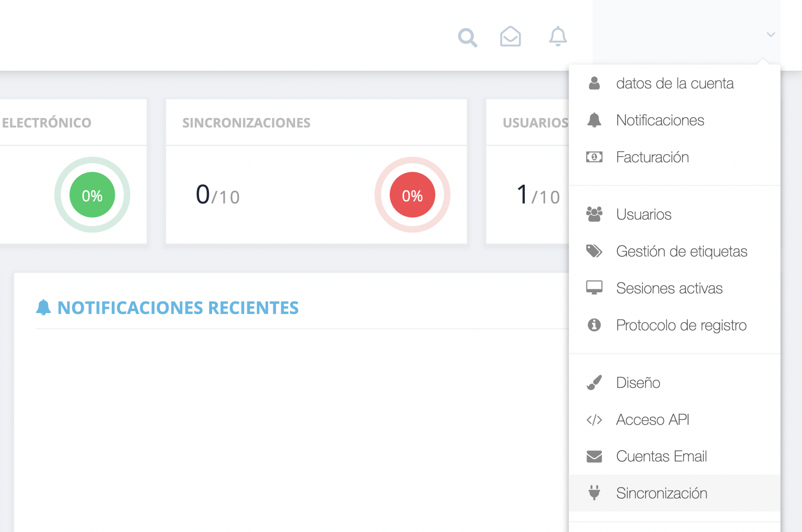Click the group icon beside Usuarios
Viewport: 802px width, 532px height.
[594, 214]
